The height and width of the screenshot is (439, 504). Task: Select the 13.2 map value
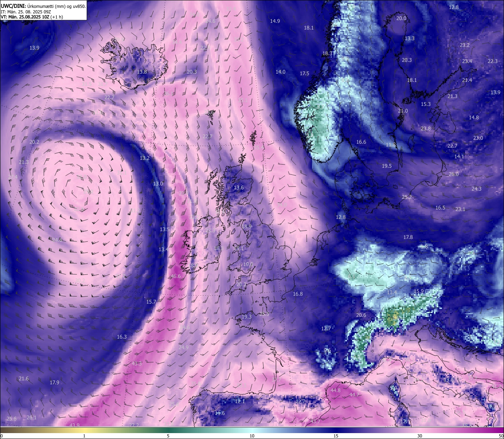pos(145,158)
